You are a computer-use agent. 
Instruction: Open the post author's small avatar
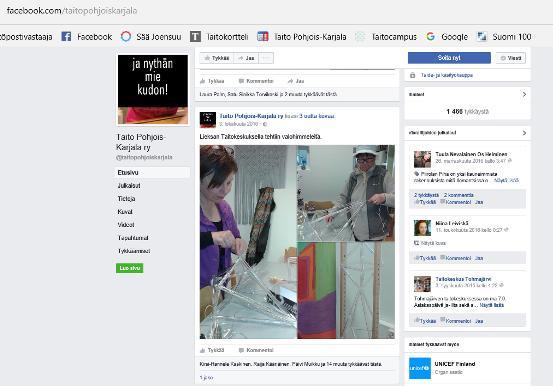coord(208,120)
